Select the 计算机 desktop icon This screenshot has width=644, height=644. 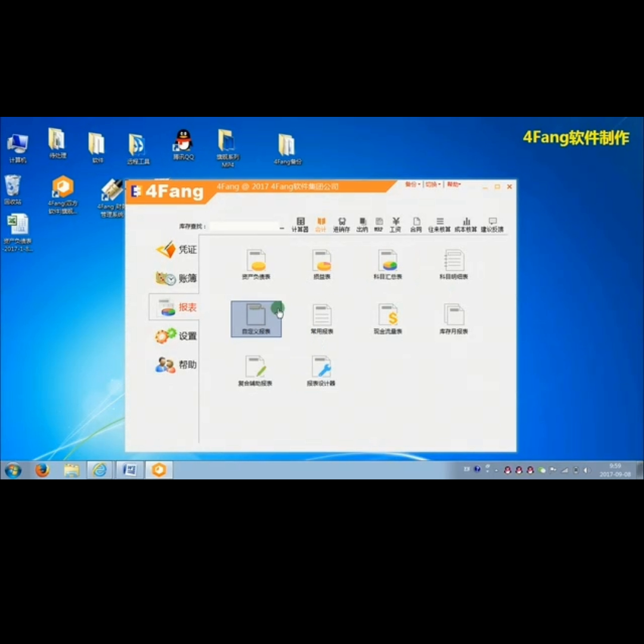point(18,148)
